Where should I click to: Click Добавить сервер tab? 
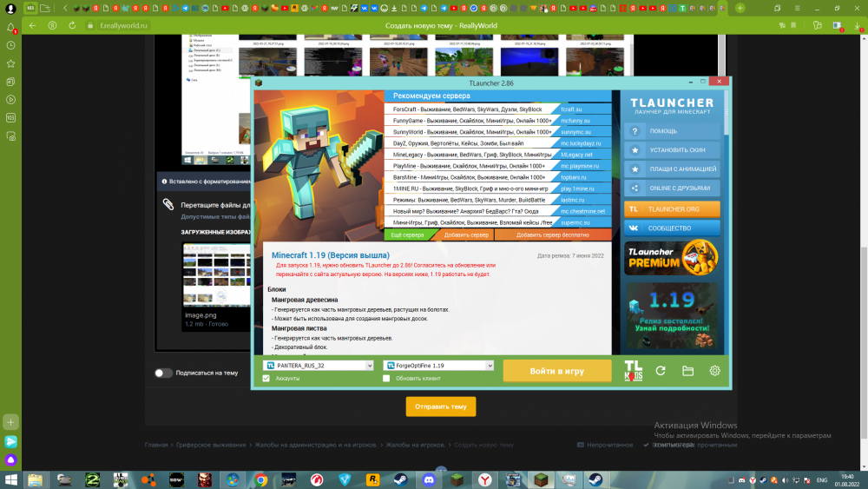466,235
